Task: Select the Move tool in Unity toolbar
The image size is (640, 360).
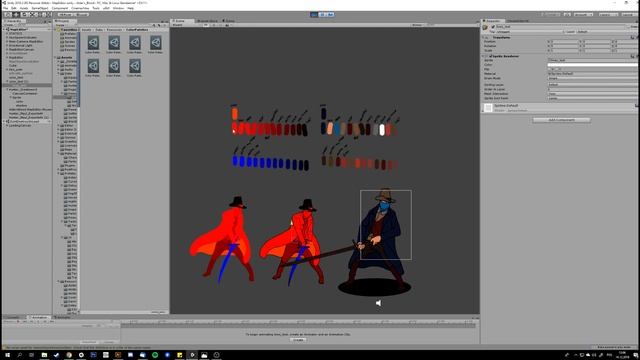Action: click(x=16, y=14)
